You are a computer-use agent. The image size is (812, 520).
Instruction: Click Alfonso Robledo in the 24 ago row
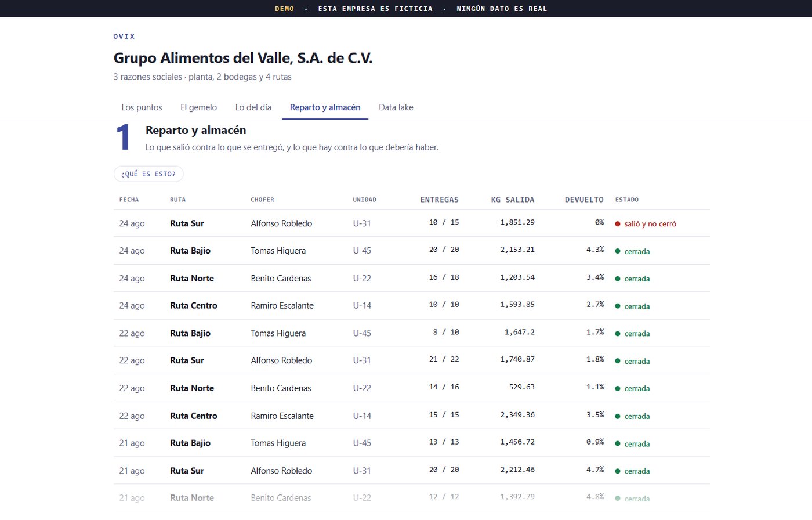tap(281, 223)
